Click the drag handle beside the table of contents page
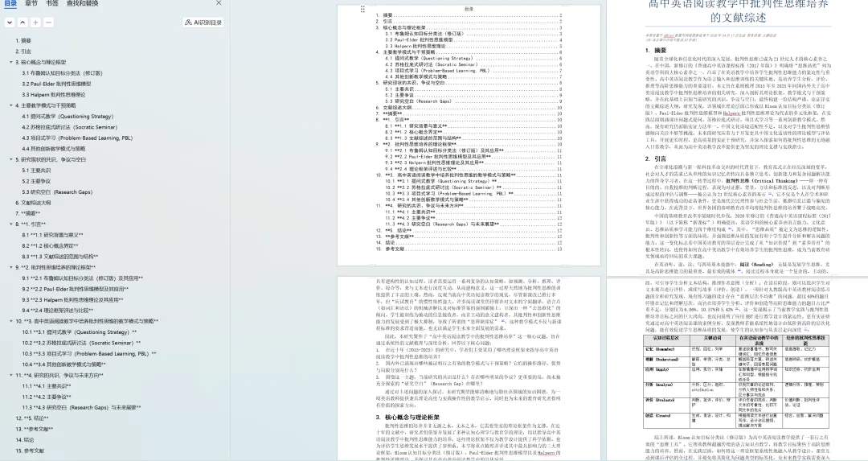The width and height of the screenshot is (868, 461). 362,9
